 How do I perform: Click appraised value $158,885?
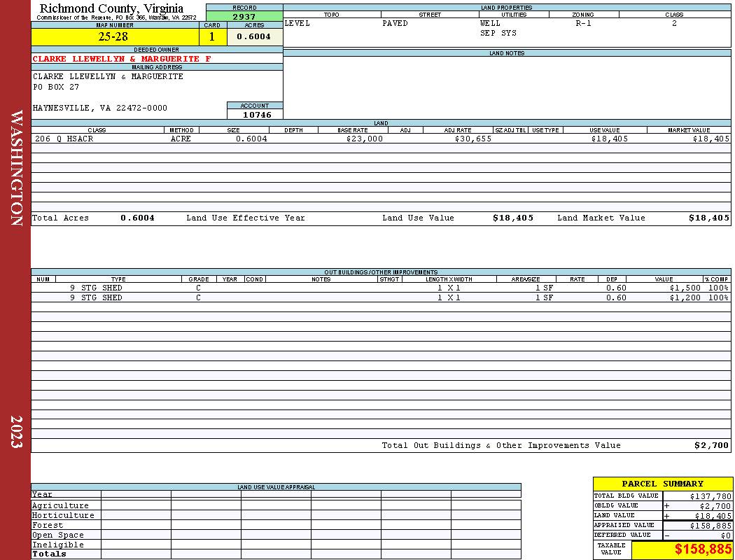point(710,525)
